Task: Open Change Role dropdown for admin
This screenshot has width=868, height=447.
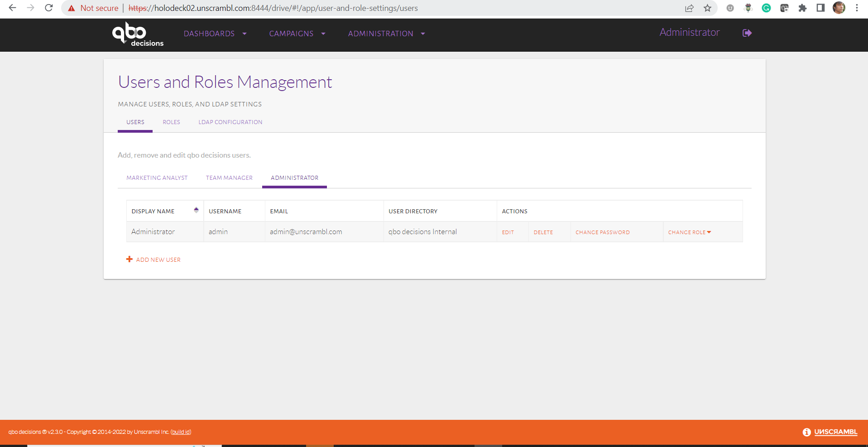Action: pos(690,232)
